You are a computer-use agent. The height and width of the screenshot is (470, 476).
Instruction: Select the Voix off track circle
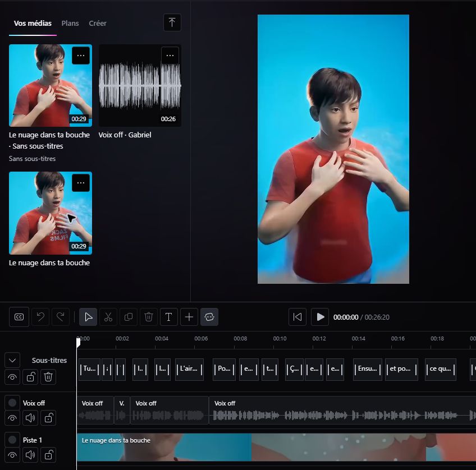click(x=12, y=403)
